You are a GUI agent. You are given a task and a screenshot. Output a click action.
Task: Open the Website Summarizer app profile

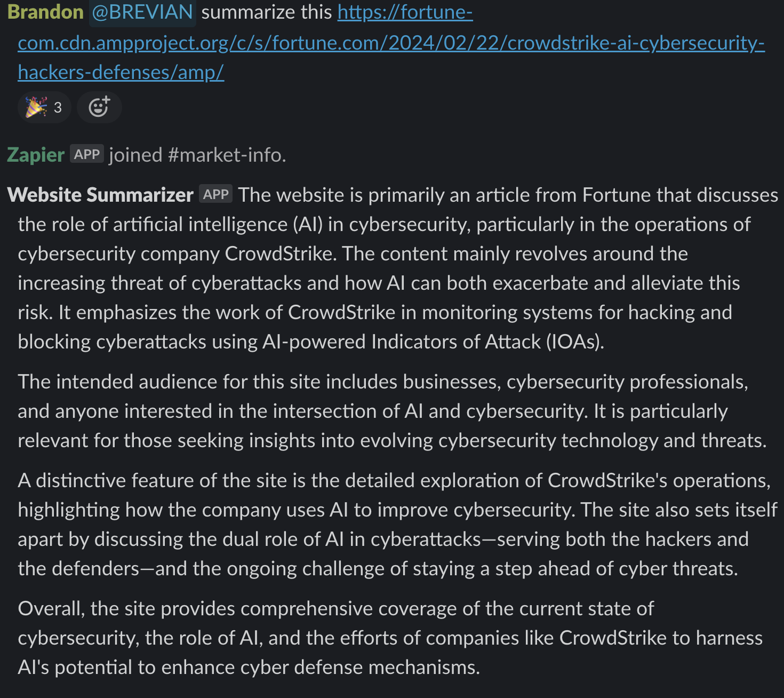pyautogui.click(x=100, y=195)
